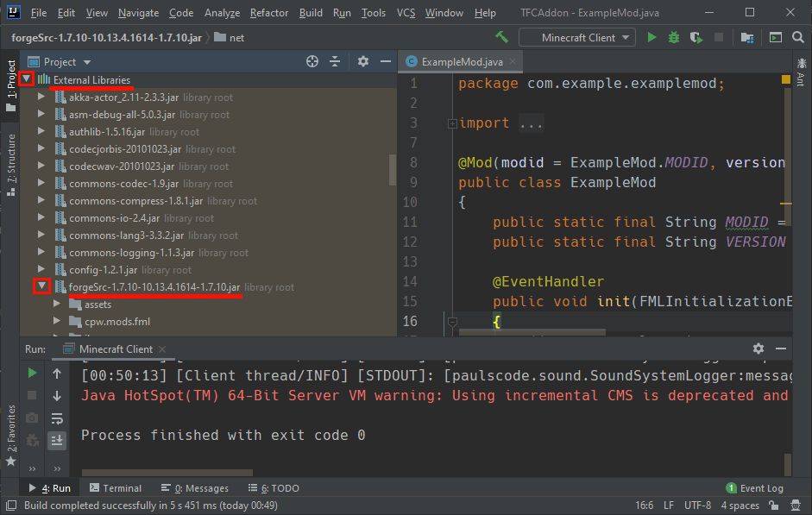
Task: Click the editor horizontal scrollbar
Action: (532, 332)
